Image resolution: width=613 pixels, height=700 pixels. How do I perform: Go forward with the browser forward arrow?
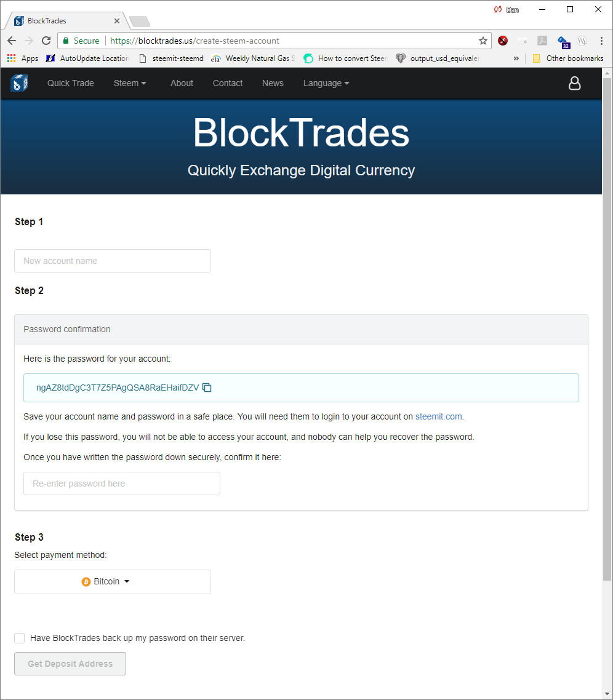[x=28, y=41]
